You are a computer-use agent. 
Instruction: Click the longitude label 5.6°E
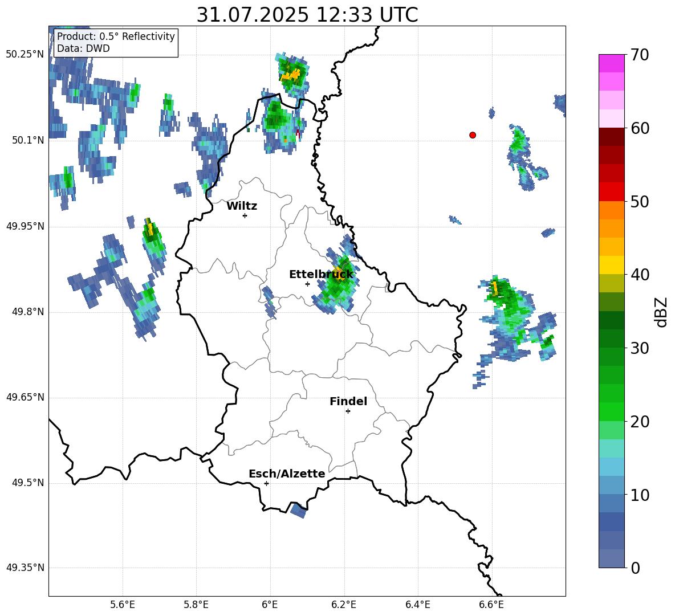(x=123, y=605)
